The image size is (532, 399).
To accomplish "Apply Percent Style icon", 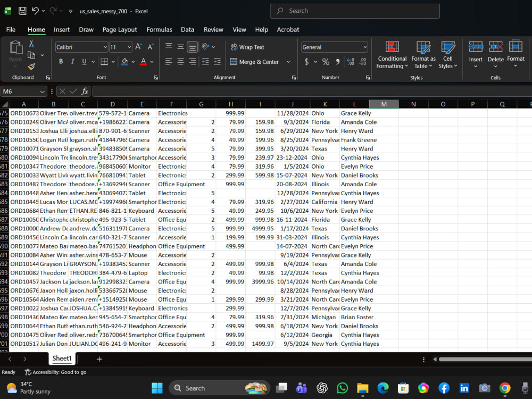I will coord(326,62).
